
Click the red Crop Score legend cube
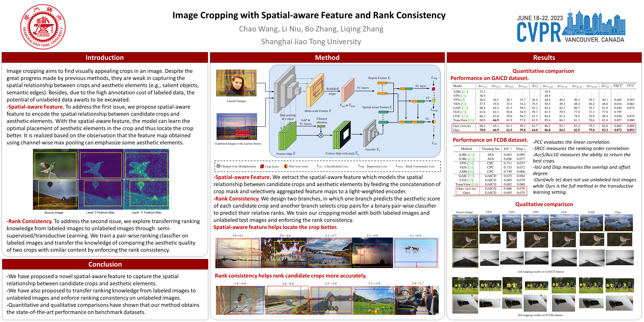click(x=262, y=166)
